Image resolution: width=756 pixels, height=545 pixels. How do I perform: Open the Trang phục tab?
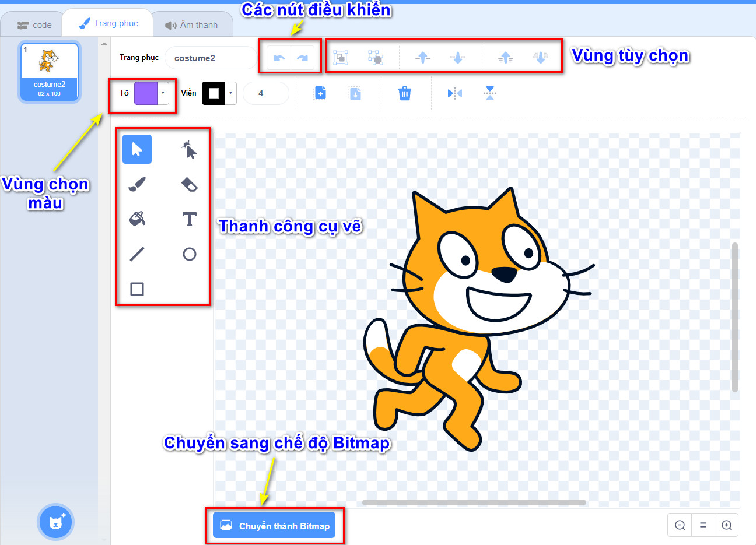click(108, 23)
